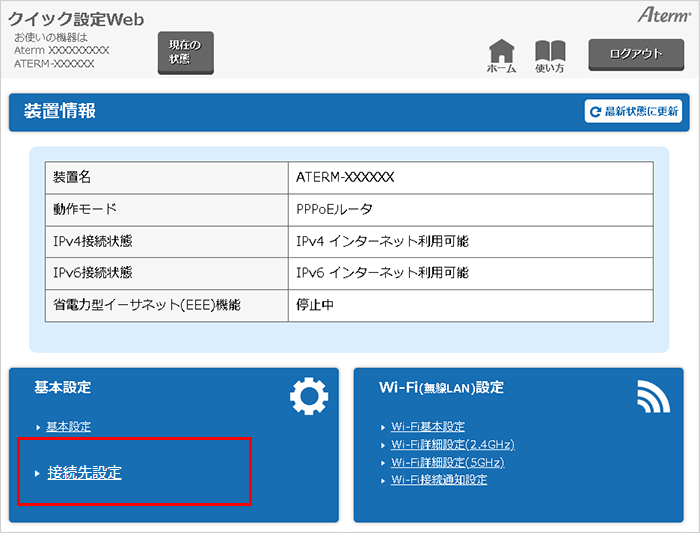Click the ログアウト button
The width and height of the screenshot is (700, 533).
coord(636,54)
